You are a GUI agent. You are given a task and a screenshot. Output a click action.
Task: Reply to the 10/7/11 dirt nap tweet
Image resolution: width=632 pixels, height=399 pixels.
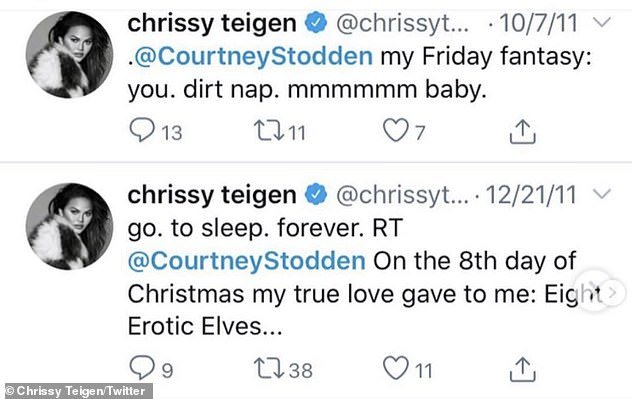pos(142,130)
